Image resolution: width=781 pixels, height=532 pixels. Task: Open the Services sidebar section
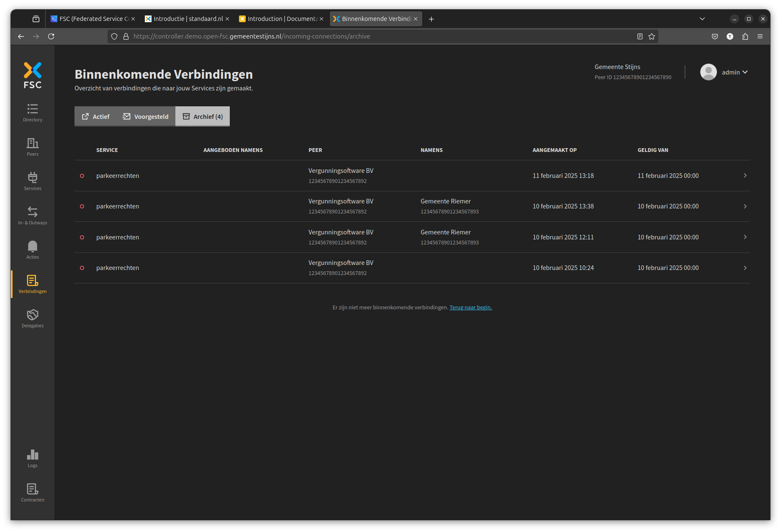(x=33, y=181)
